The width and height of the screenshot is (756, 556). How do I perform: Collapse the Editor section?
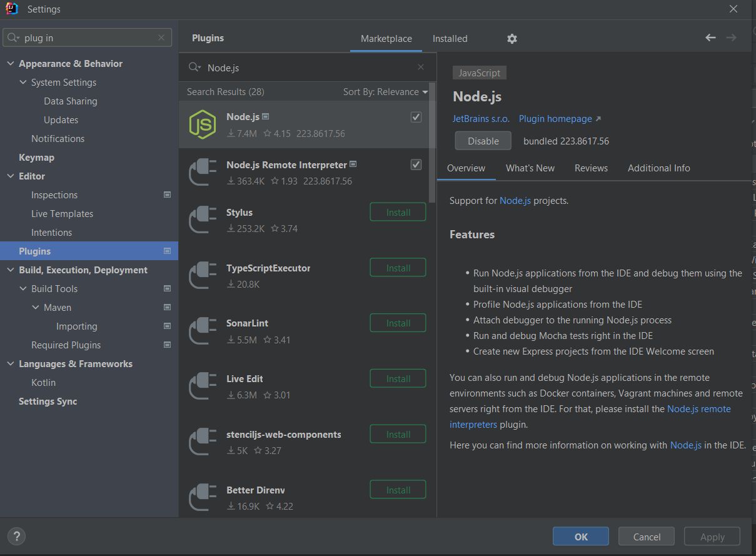[10, 176]
